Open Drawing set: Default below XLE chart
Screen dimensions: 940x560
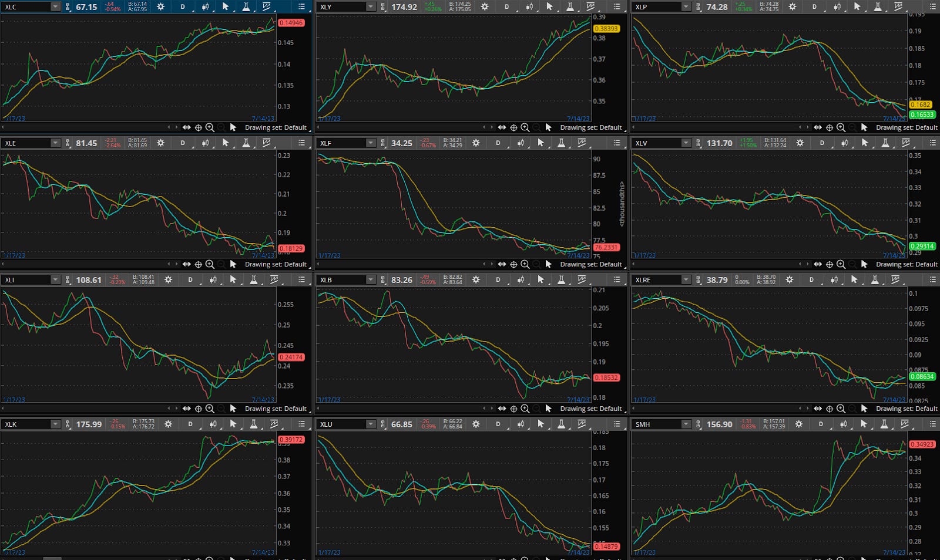tap(276, 264)
